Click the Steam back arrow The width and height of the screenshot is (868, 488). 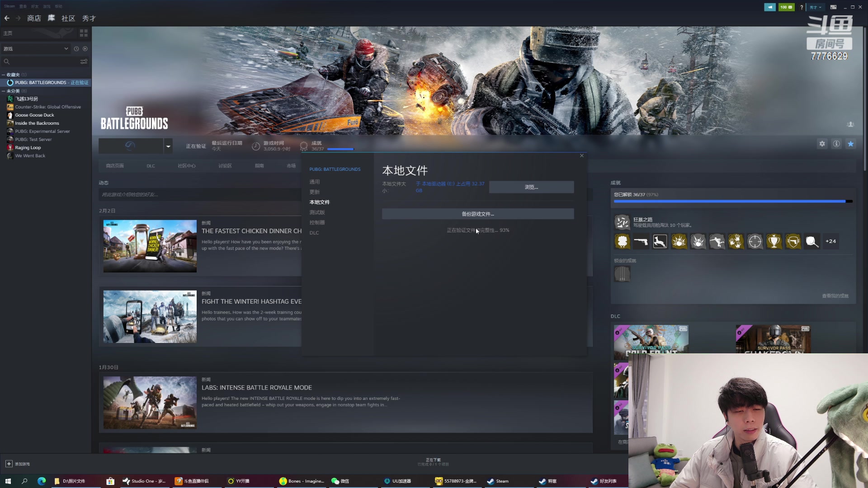point(7,18)
